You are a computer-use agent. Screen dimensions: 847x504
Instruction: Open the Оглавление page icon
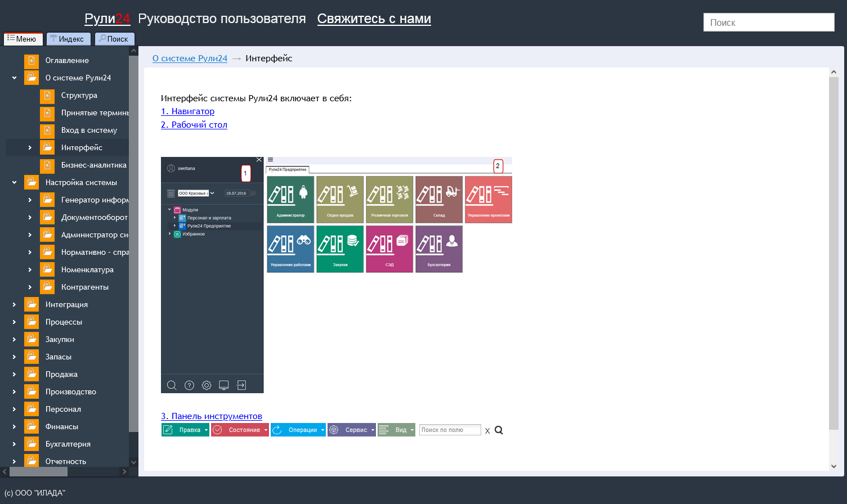(x=32, y=60)
